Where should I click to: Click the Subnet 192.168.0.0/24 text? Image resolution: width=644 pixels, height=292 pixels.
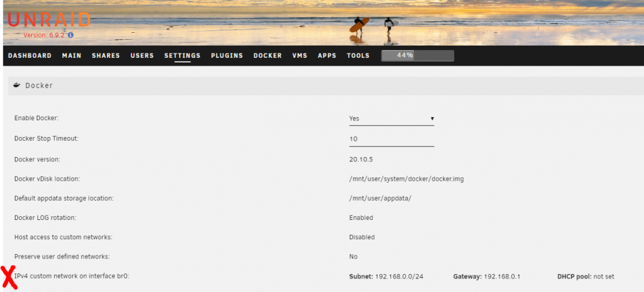(386, 277)
